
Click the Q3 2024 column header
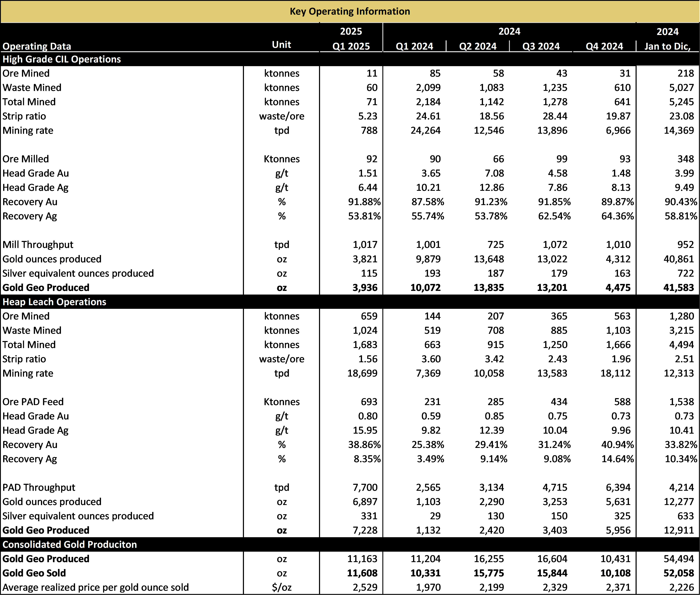tap(541, 46)
